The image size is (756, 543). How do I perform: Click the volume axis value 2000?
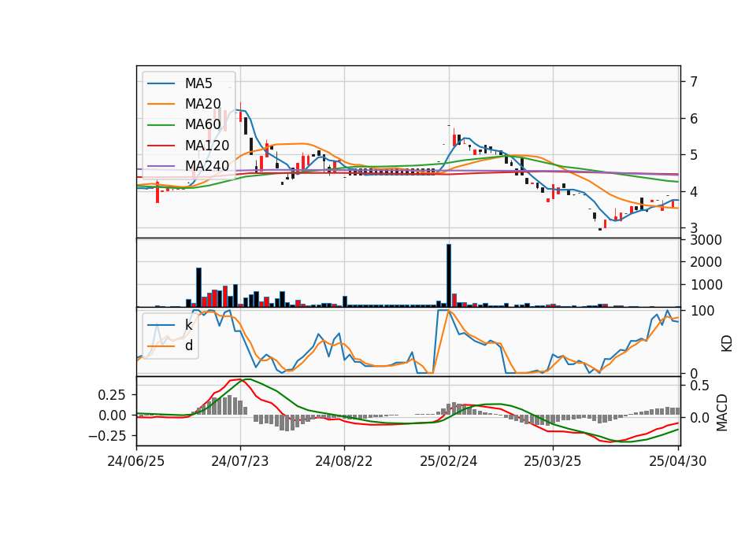(706, 262)
